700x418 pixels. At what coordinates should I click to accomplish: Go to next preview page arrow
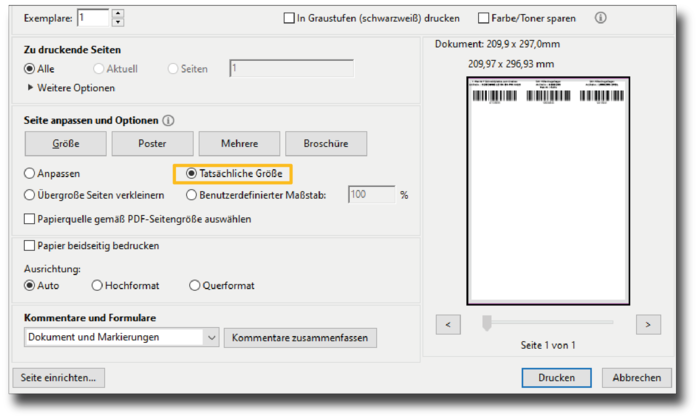[648, 325]
